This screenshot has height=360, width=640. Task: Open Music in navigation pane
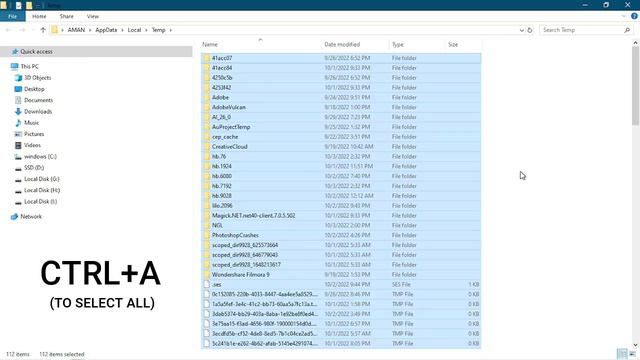(31, 122)
